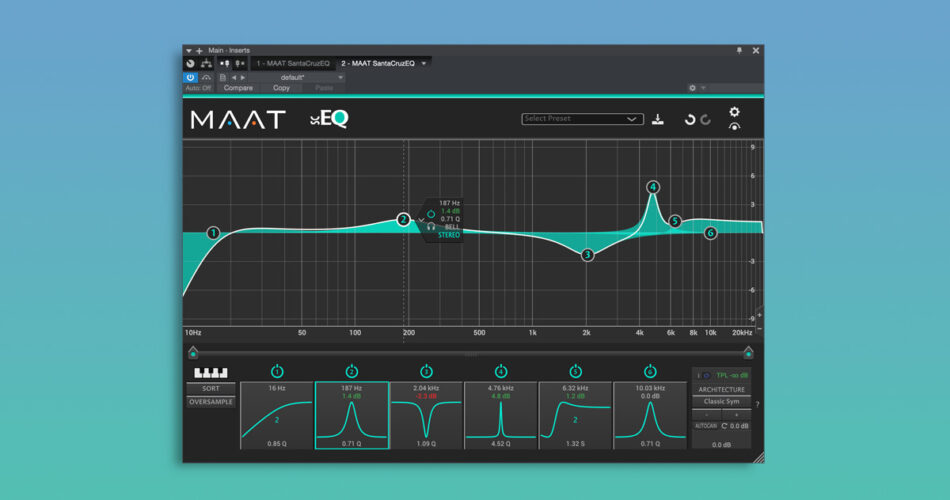Image resolution: width=950 pixels, height=500 pixels.
Task: Click the piano keyboard icon above SORT
Action: pyautogui.click(x=211, y=373)
